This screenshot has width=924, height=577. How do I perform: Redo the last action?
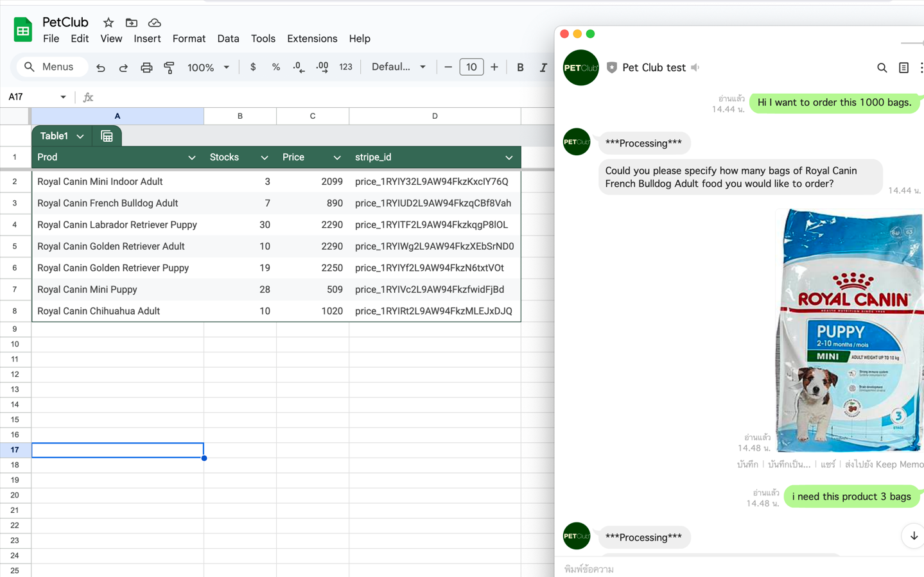(x=123, y=67)
